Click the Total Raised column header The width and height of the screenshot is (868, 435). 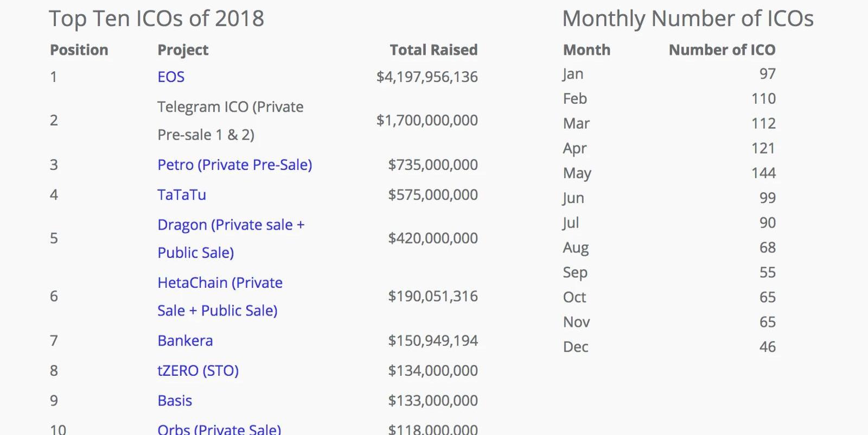coord(433,50)
